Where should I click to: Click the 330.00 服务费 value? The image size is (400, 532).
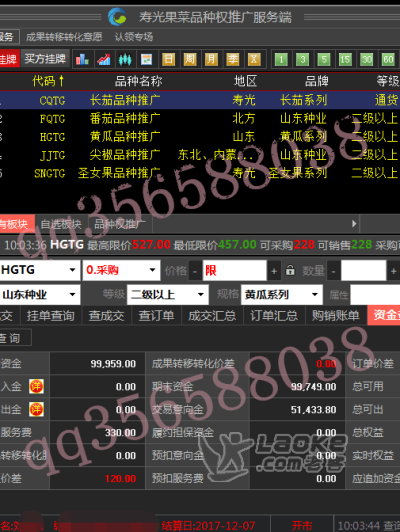click(120, 433)
